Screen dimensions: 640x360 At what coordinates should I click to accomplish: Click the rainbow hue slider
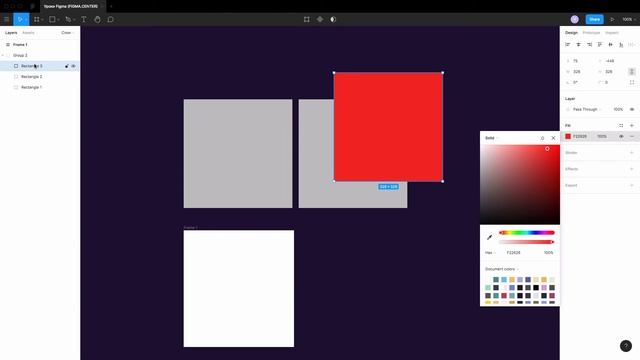pyautogui.click(x=527, y=233)
